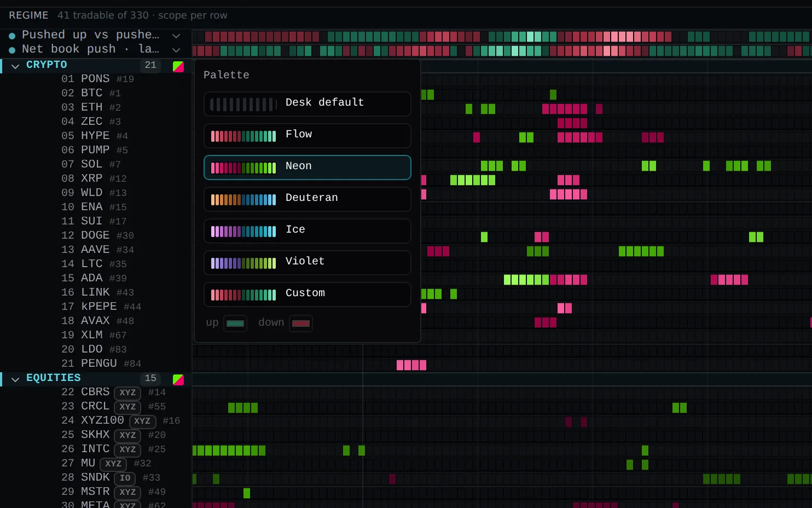Click the XYZ badge on INTC row
This screenshot has height=508, width=812.
[x=127, y=449]
